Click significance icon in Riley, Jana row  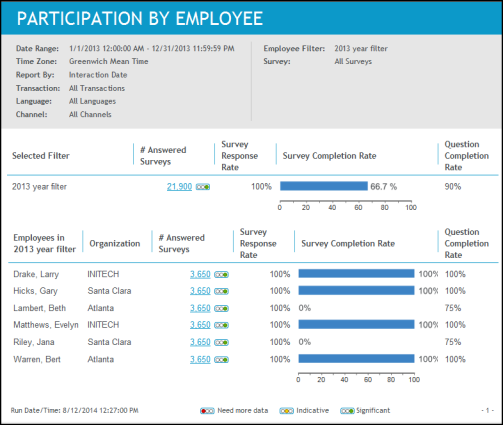pos(221,342)
